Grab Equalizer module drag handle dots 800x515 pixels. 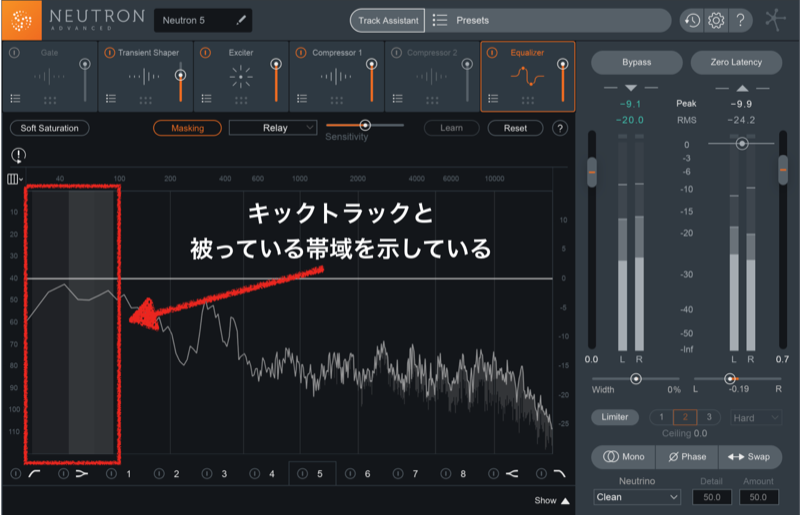click(528, 100)
